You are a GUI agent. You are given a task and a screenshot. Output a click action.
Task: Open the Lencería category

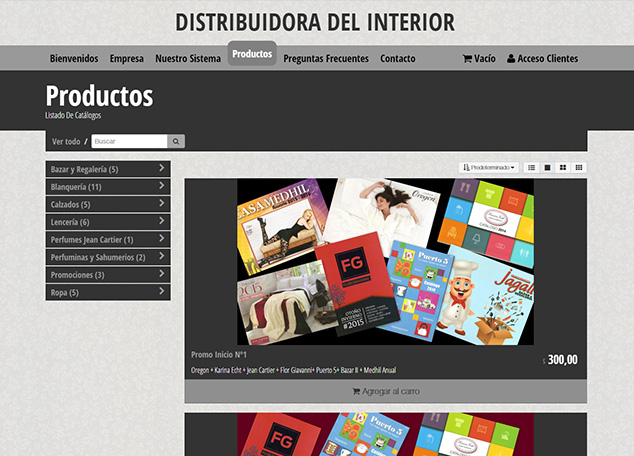click(108, 222)
